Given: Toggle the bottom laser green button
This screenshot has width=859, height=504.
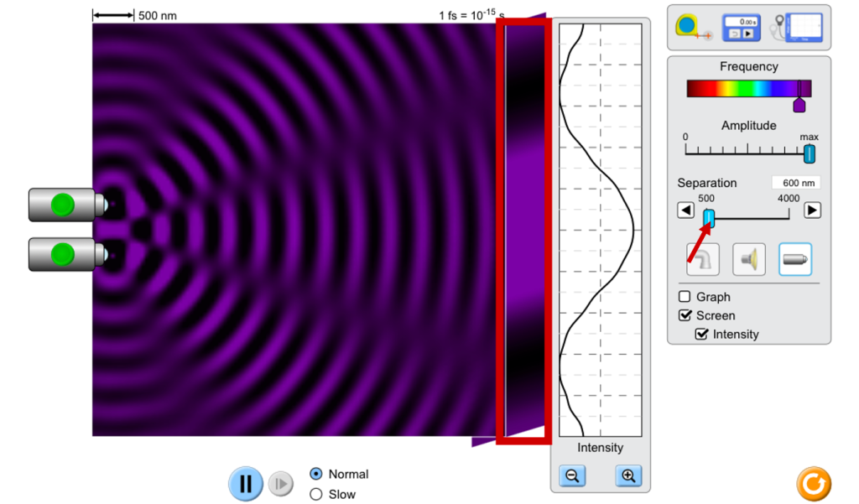Looking at the screenshot, I should (x=62, y=254).
